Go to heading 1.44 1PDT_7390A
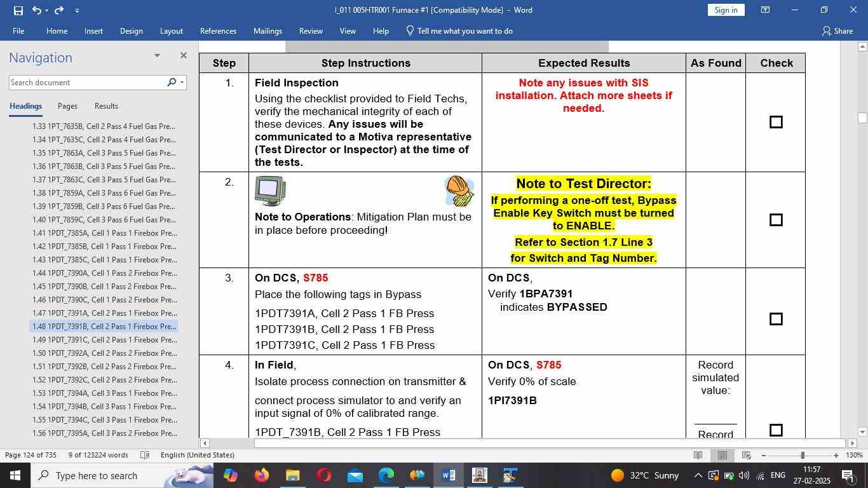This screenshot has width=868, height=488. point(104,273)
